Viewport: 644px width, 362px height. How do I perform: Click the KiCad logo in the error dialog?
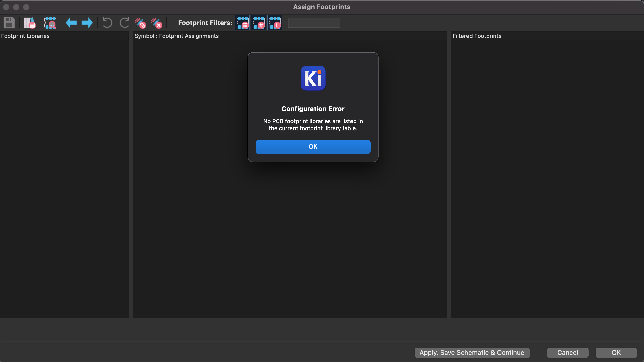point(313,78)
